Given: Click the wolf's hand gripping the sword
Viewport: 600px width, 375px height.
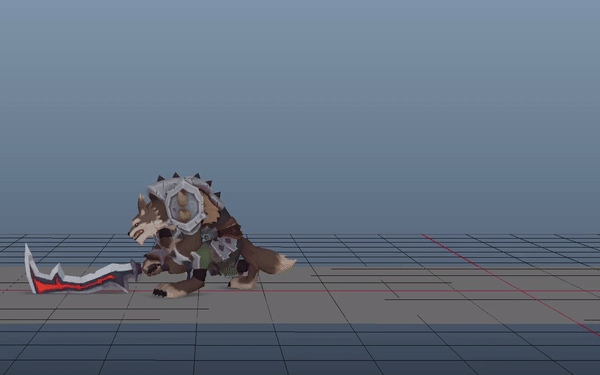Looking at the screenshot, I should click(153, 267).
